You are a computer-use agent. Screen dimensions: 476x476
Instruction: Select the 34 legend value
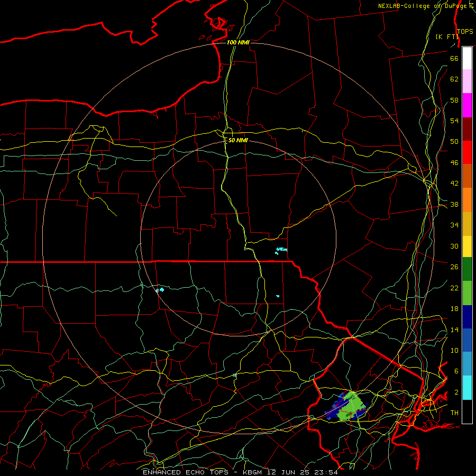click(x=454, y=225)
